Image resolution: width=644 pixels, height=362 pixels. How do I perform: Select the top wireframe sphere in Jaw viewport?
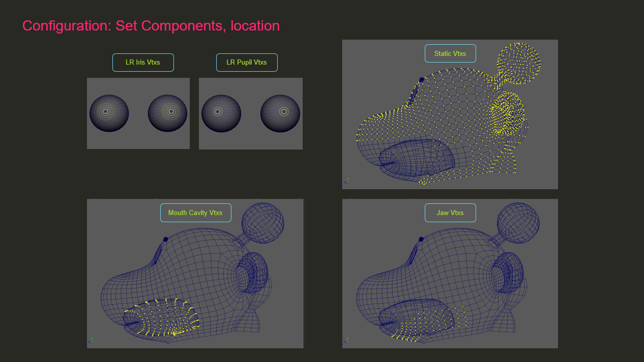click(518, 223)
